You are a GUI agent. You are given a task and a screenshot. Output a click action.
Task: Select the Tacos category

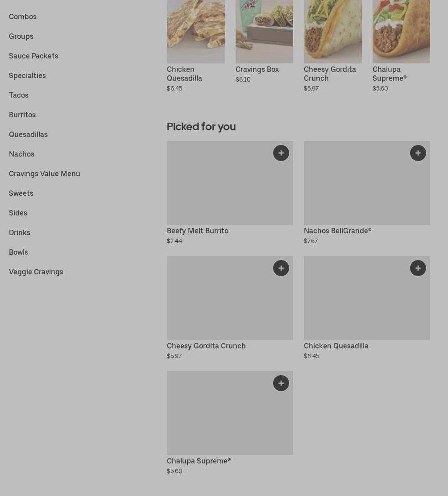(x=19, y=95)
